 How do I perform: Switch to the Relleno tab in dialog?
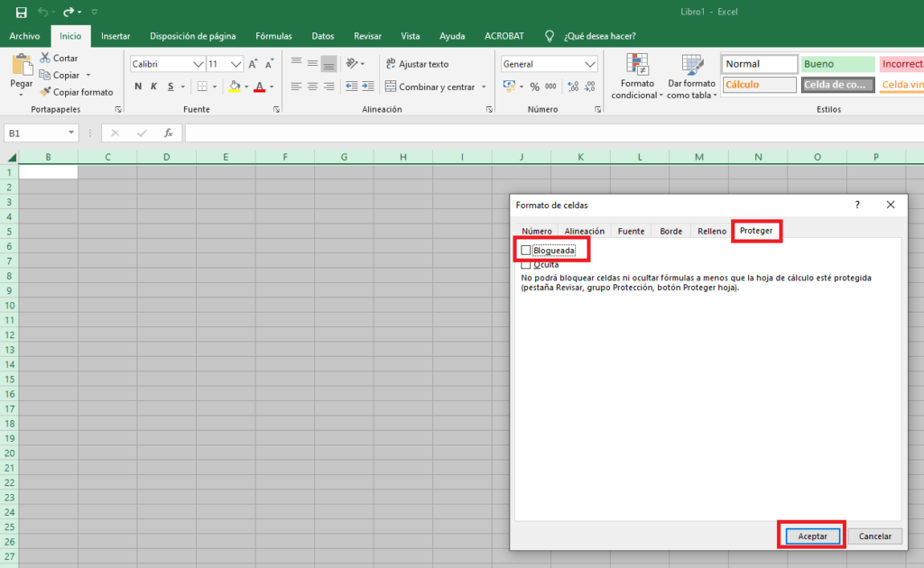click(711, 231)
